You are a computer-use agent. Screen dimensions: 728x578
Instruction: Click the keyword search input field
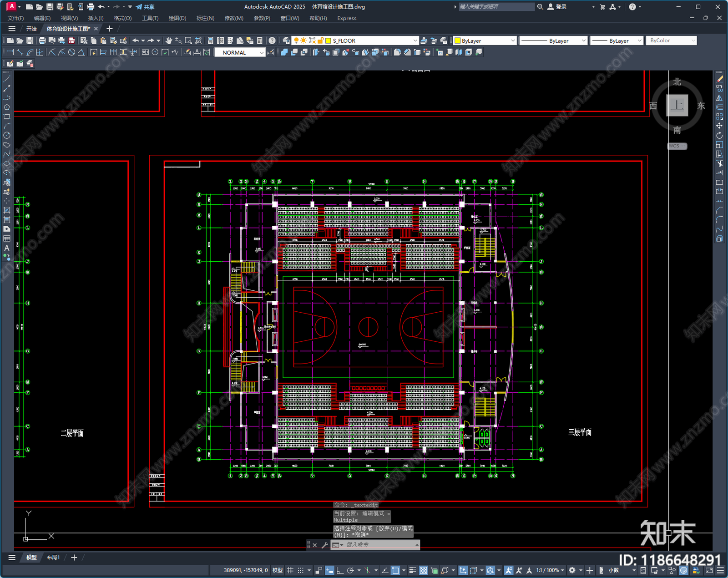tap(496, 7)
